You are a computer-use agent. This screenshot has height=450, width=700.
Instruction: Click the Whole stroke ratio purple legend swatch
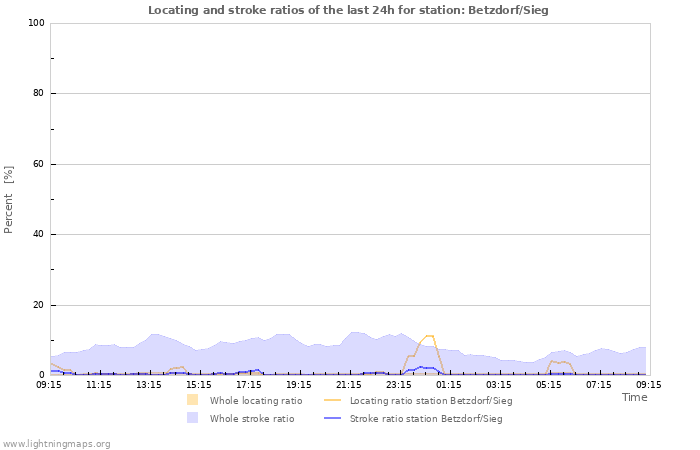(192, 418)
